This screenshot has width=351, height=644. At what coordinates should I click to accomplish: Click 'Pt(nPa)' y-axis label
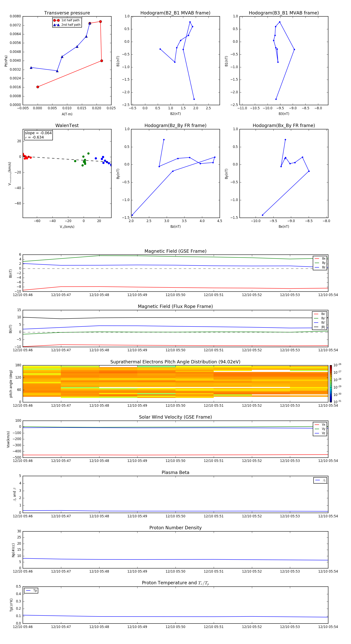pos(6,61)
